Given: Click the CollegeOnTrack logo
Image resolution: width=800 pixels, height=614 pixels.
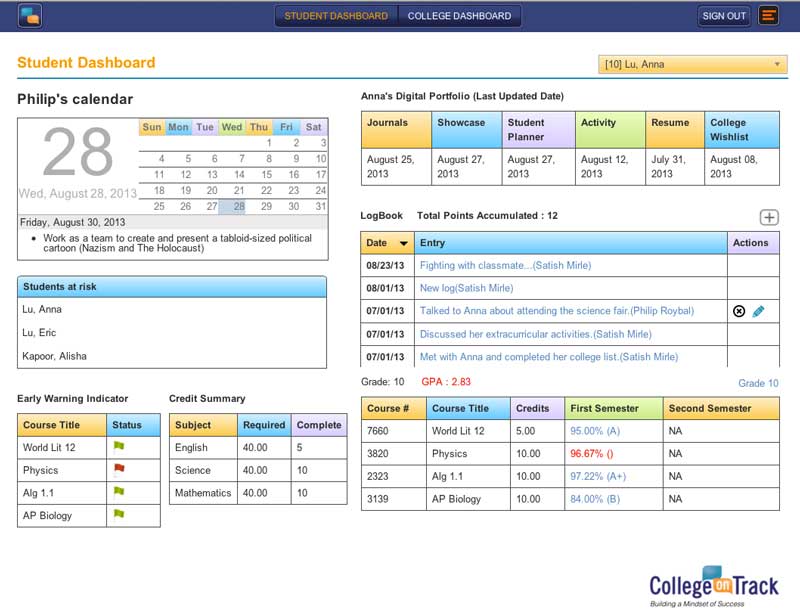Looking at the screenshot, I should point(713,586).
